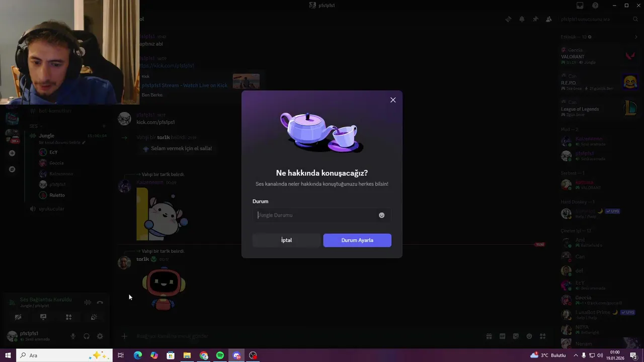Mute microphone in user panel

[73, 336]
